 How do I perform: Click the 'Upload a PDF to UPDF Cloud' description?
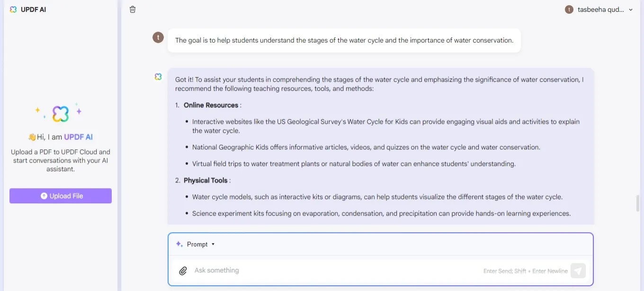click(x=61, y=160)
